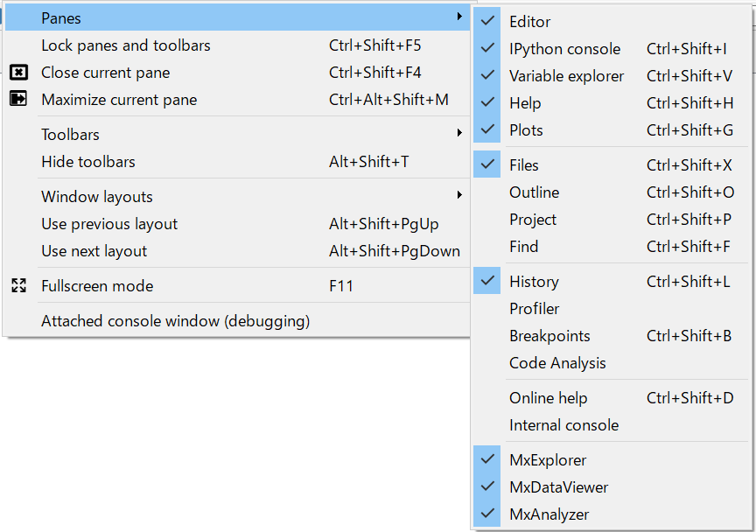756x532 pixels.
Task: Expand the Panes submenu arrow
Action: (x=459, y=17)
